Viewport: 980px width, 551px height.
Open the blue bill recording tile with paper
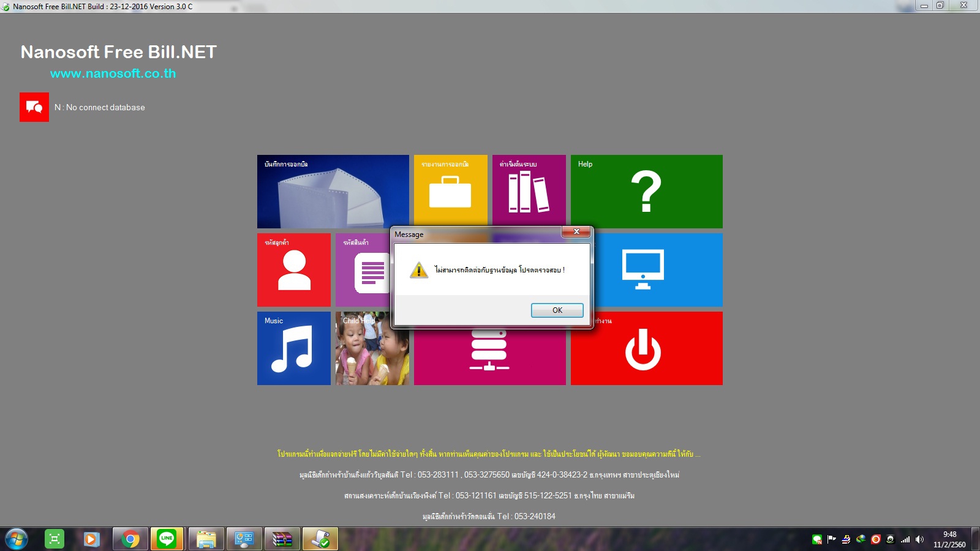pos(333,192)
